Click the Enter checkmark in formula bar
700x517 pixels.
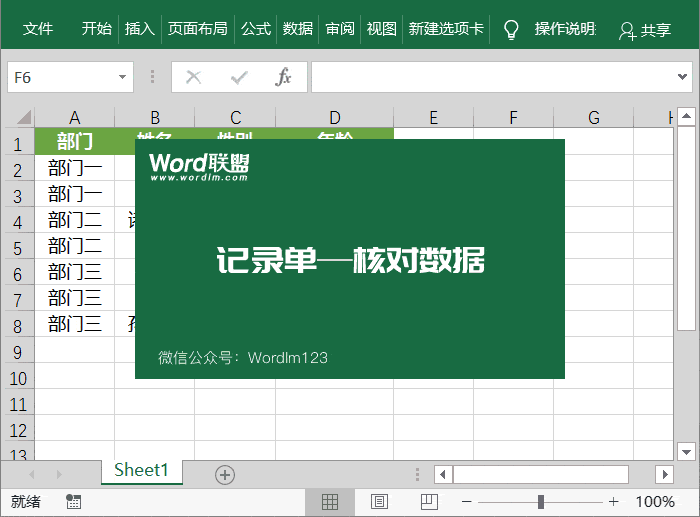tap(239, 77)
